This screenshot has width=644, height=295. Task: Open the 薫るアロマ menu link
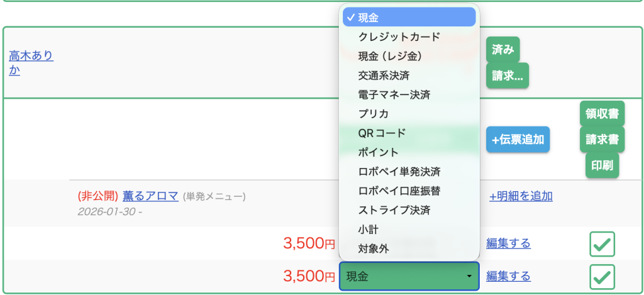click(x=150, y=196)
